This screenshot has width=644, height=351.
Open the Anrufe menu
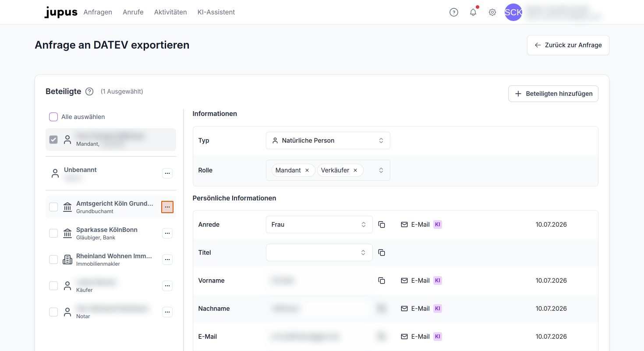[x=133, y=12]
